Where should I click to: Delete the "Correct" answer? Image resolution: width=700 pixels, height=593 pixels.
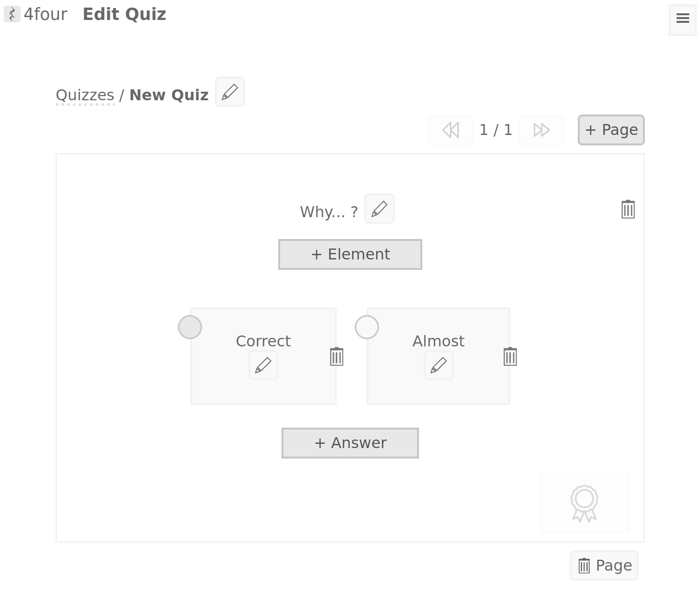click(x=336, y=356)
